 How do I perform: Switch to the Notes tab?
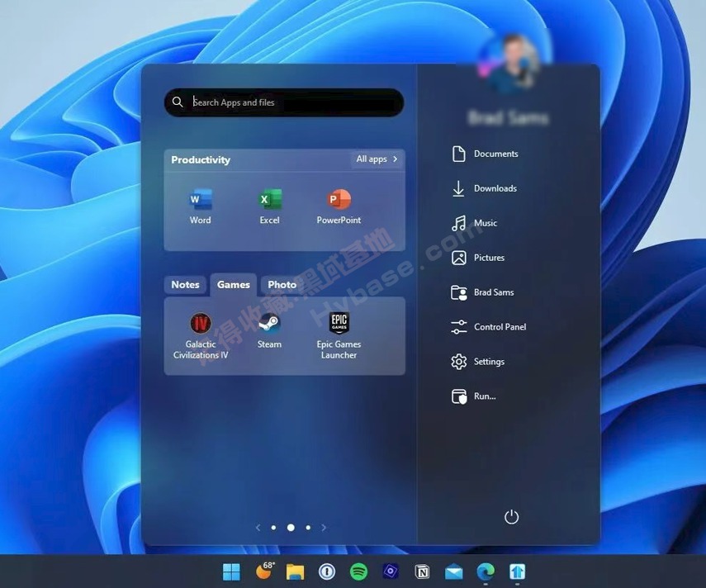185,284
